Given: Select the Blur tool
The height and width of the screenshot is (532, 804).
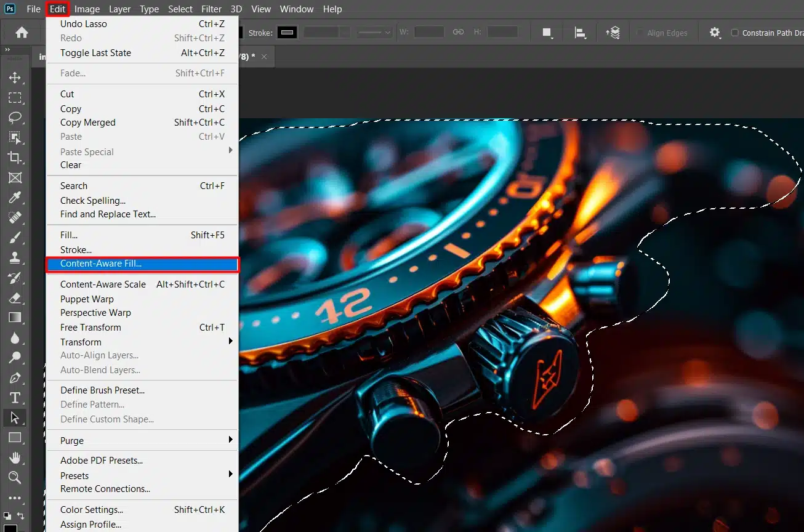Looking at the screenshot, I should pos(15,337).
